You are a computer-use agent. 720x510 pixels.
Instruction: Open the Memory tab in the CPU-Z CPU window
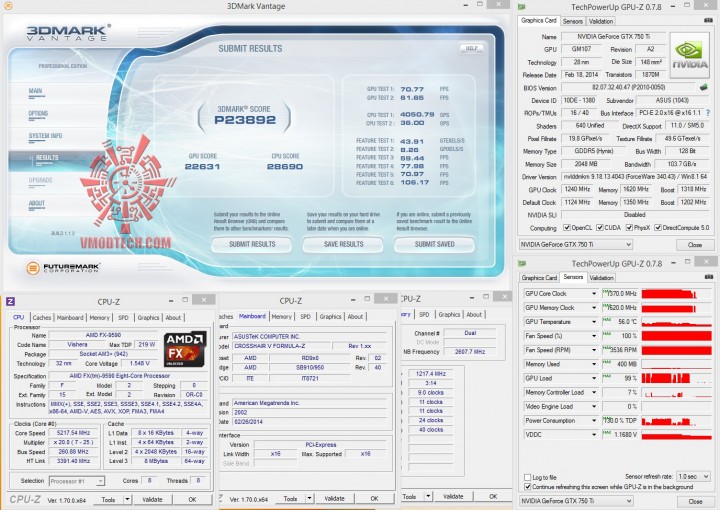coord(99,317)
